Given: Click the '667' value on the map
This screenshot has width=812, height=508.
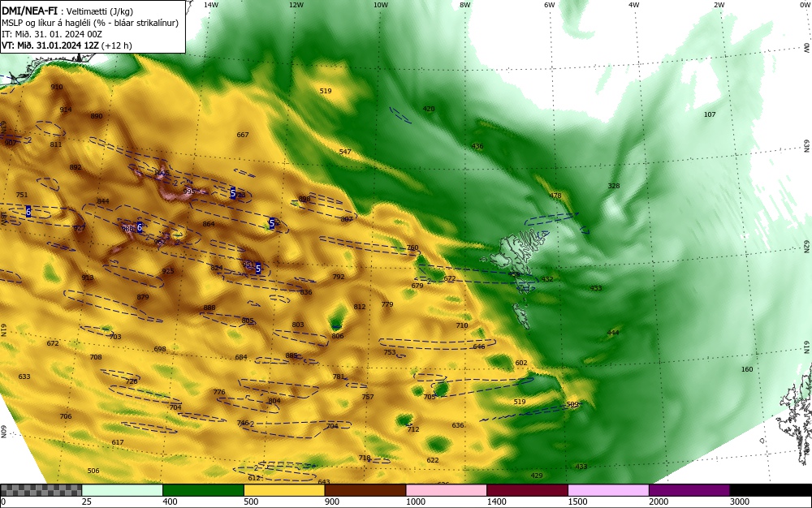Looking at the screenshot, I should pos(243,135).
